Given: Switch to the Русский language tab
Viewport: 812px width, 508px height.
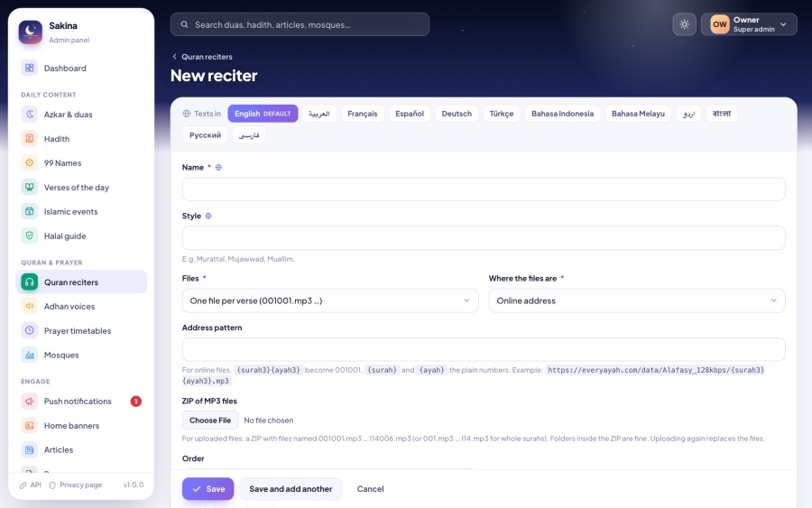Looking at the screenshot, I should 205,135.
